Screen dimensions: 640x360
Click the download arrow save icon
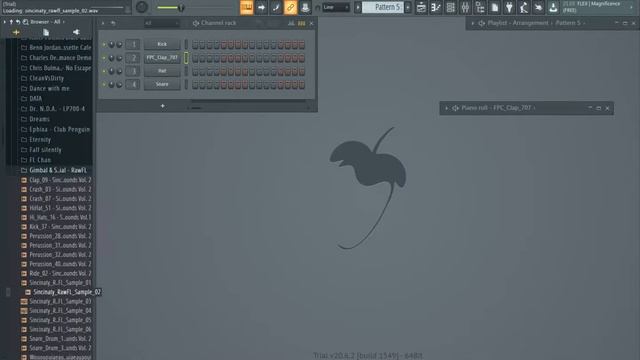point(553,7)
